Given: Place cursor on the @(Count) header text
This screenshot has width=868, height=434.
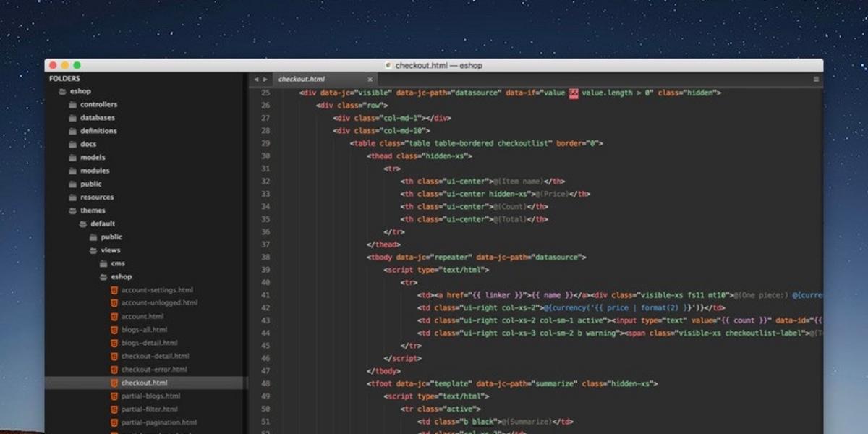Looking at the screenshot, I should [510, 207].
